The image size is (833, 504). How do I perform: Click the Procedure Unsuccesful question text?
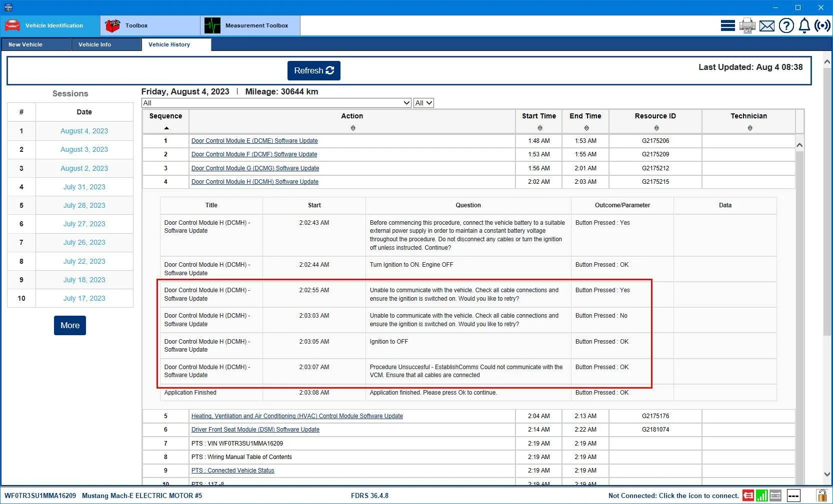[466, 371]
